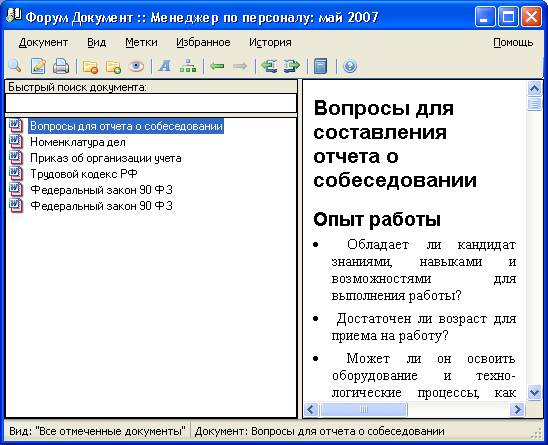Open the Избранное menu
Viewport: 548px width, 445px height.
(203, 42)
